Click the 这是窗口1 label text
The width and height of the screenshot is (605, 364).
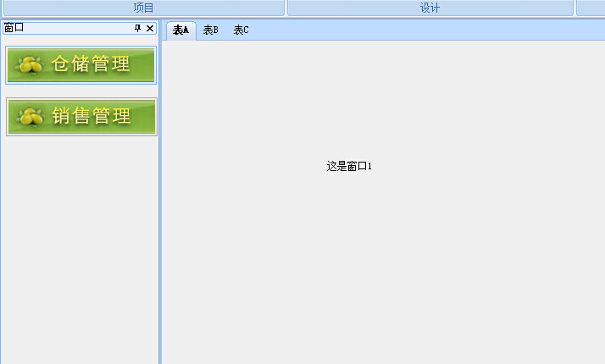[x=349, y=166]
